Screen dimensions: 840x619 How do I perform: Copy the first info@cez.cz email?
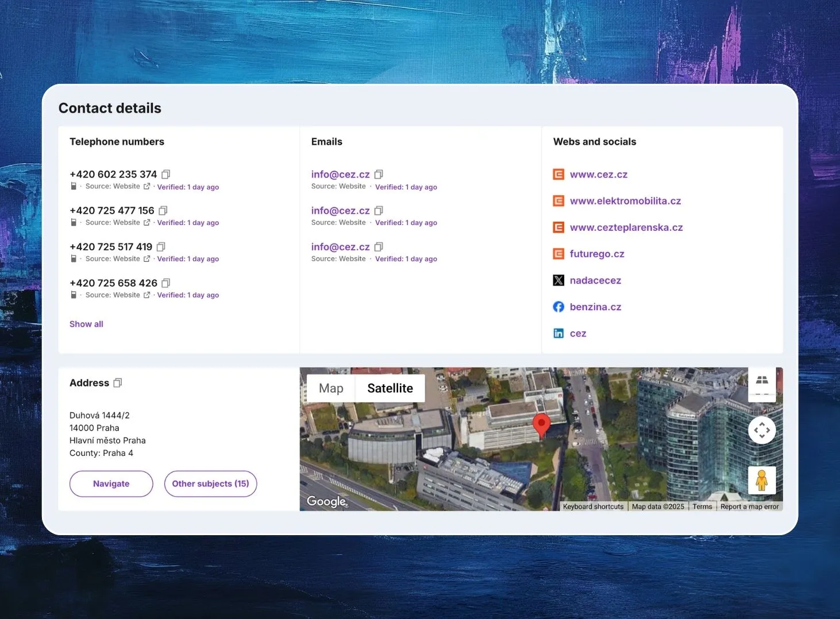tap(379, 174)
